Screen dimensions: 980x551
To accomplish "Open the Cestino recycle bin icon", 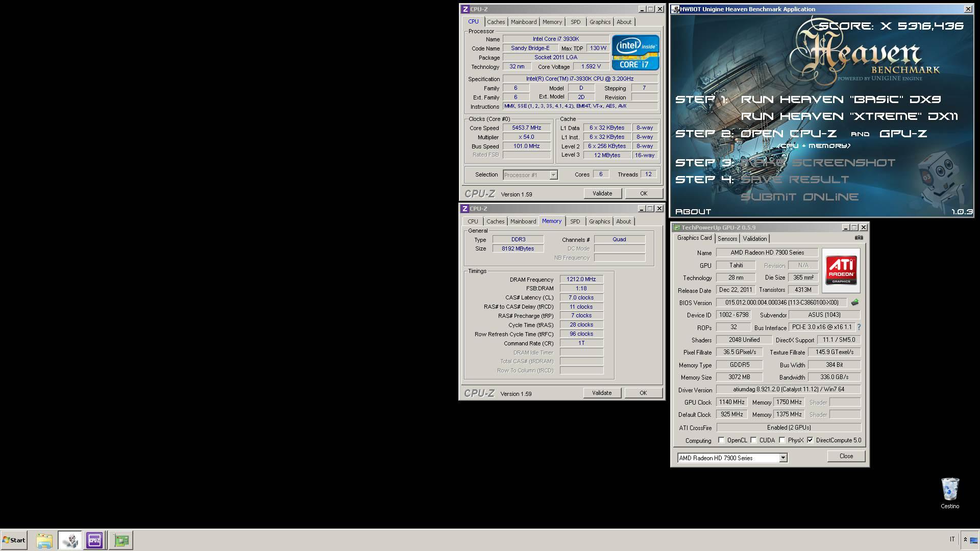I will (x=950, y=493).
